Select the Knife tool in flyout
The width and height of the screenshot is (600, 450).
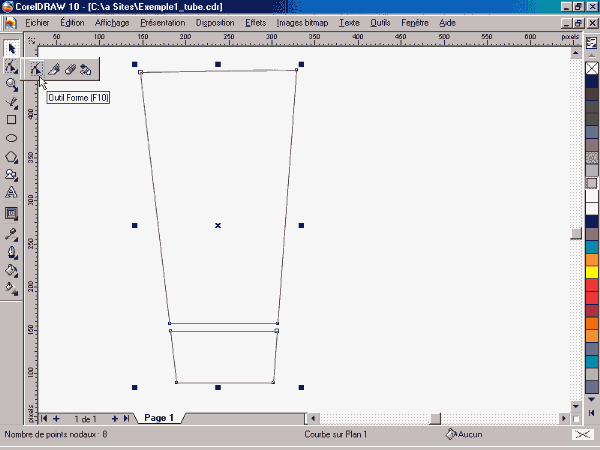pyautogui.click(x=54, y=69)
